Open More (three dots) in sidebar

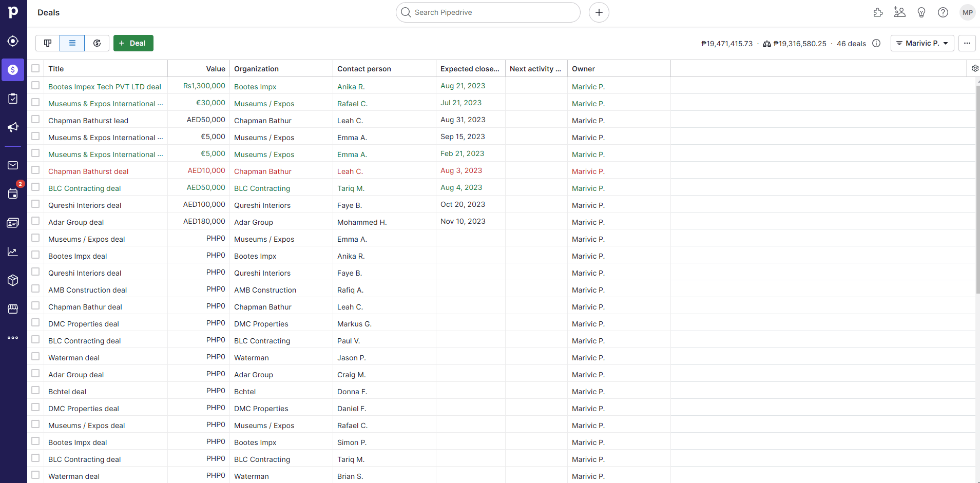coord(13,338)
